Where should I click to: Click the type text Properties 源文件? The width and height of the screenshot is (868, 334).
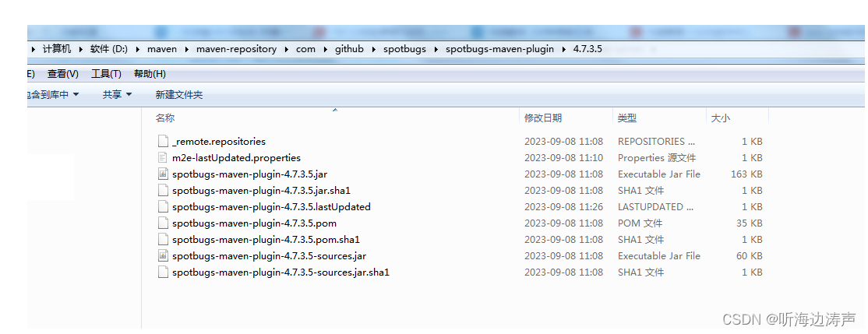[657, 157]
